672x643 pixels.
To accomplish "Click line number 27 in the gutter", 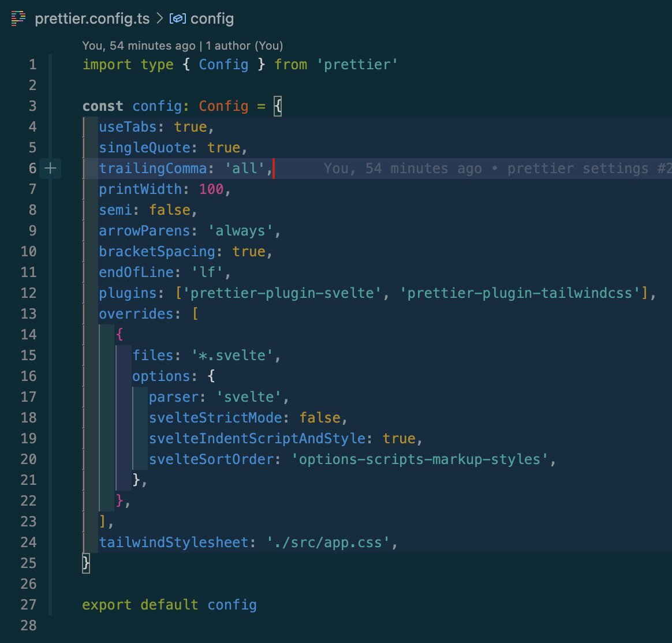I will [29, 605].
